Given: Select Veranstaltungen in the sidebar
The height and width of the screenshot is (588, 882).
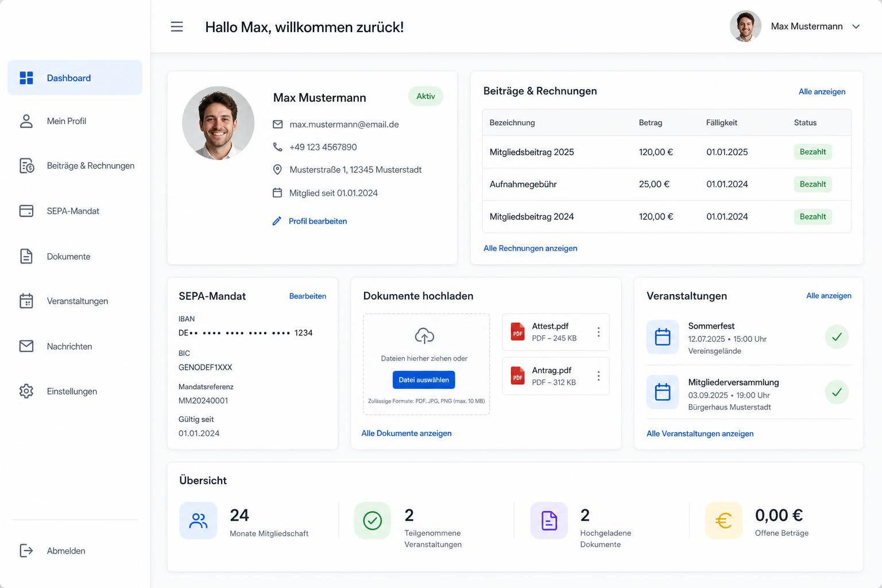Looking at the screenshot, I should coord(75,301).
